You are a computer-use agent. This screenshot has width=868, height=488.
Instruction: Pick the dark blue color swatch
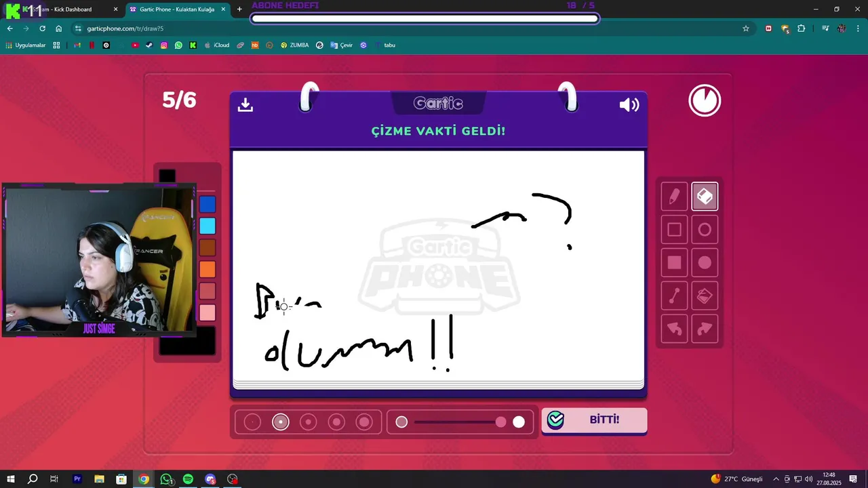208,204
